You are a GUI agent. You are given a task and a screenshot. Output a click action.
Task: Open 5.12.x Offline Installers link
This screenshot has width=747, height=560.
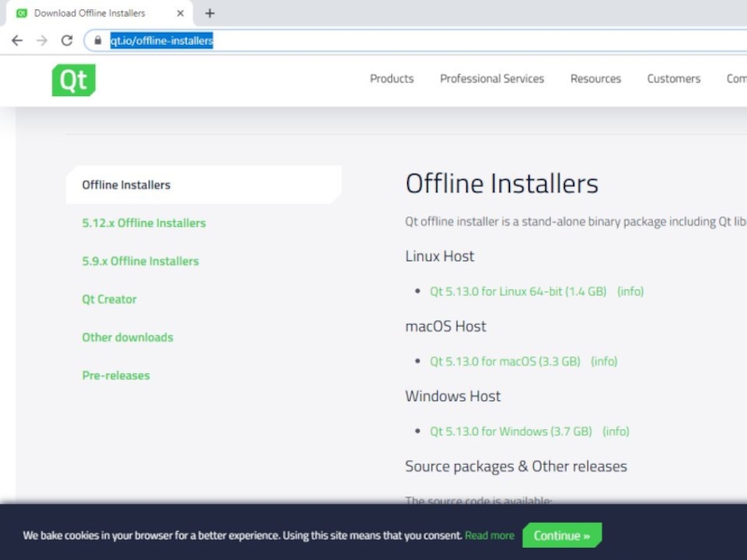pyautogui.click(x=144, y=223)
